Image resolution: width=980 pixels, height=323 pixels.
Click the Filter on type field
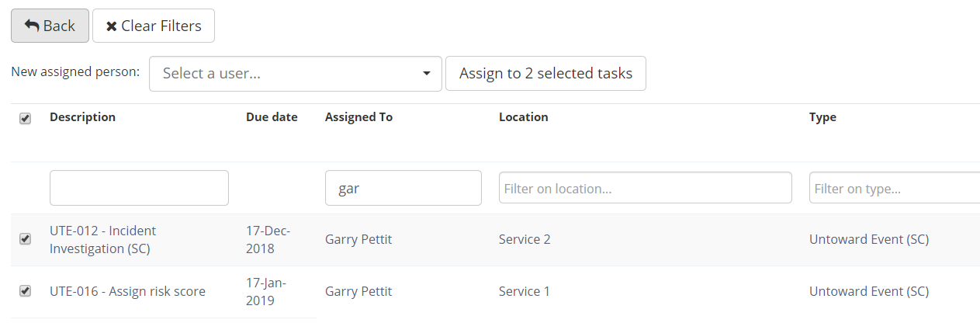895,188
